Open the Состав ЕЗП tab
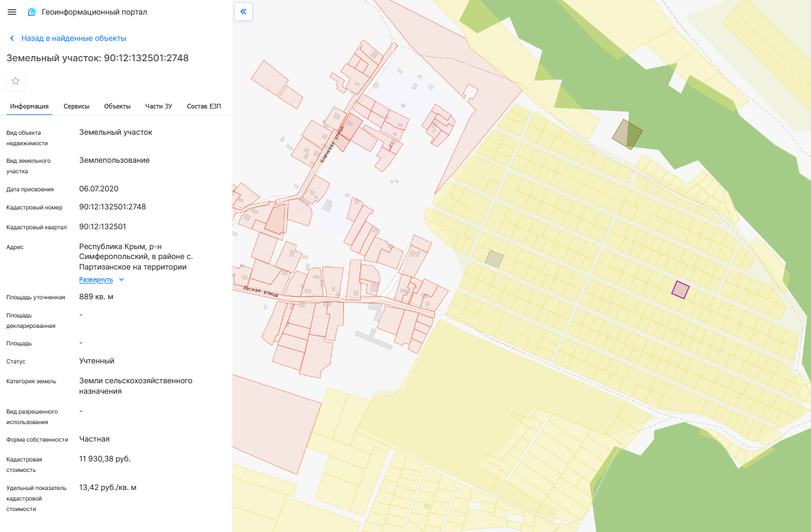 click(204, 106)
